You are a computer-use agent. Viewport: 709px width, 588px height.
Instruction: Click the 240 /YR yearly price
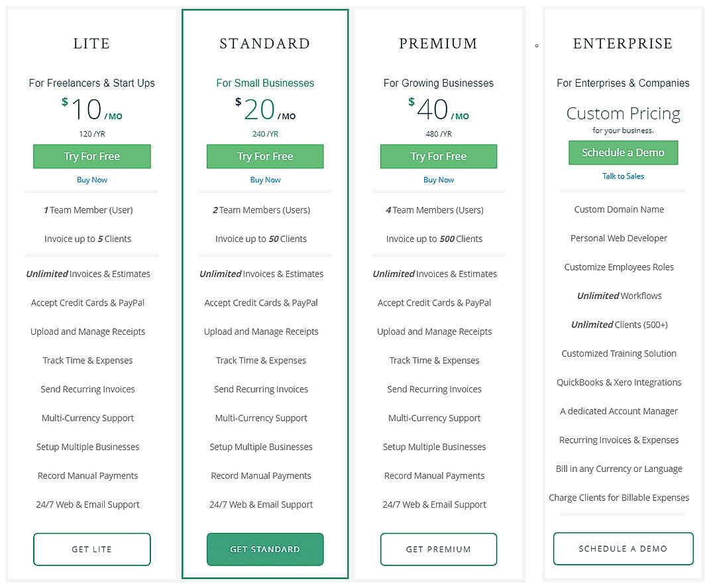(265, 133)
